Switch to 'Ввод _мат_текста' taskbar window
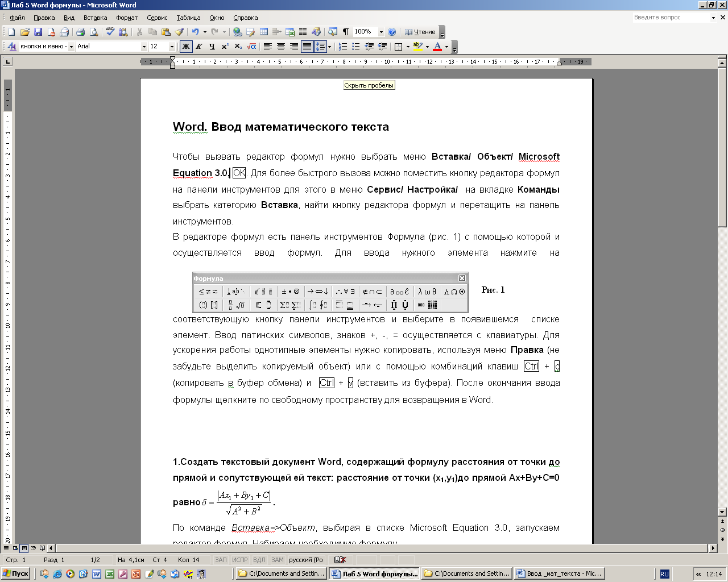 559,573
